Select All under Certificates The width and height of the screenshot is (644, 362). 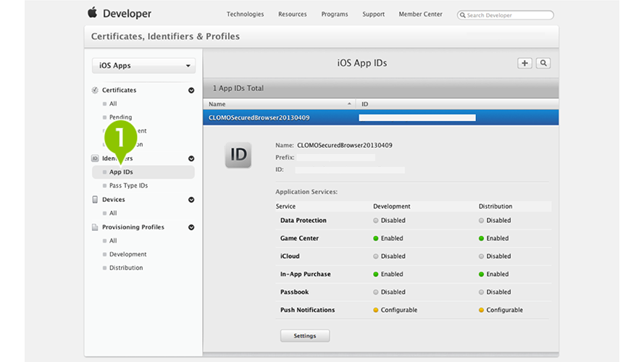point(113,104)
